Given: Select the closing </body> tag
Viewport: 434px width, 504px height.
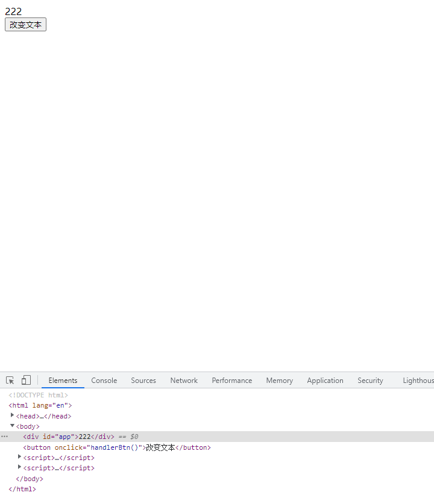Looking at the screenshot, I should click(x=30, y=479).
